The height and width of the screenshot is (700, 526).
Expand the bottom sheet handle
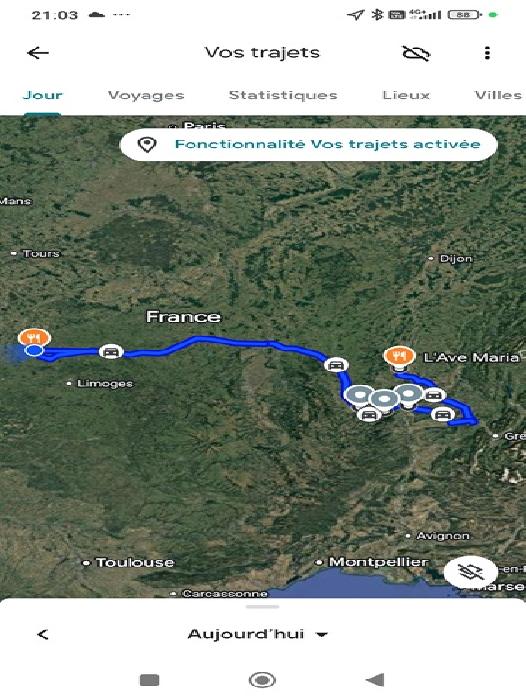pyautogui.click(x=263, y=607)
